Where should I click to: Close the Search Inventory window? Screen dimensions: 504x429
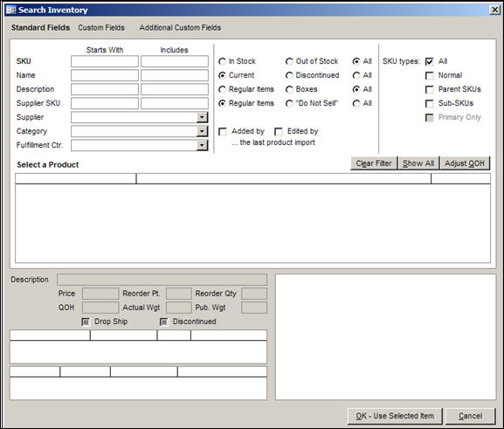click(x=494, y=10)
